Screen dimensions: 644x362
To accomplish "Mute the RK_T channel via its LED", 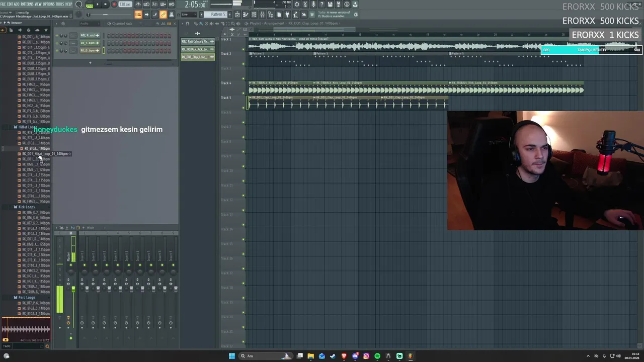I will (57, 43).
